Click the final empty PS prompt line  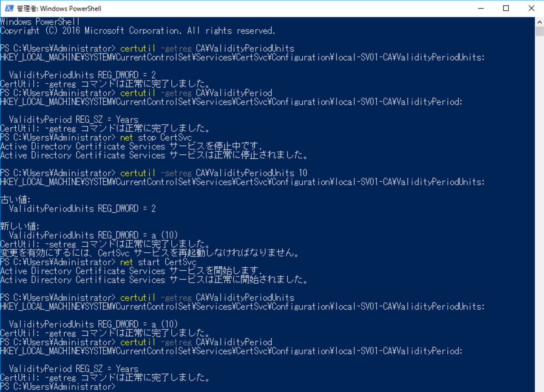click(58, 387)
